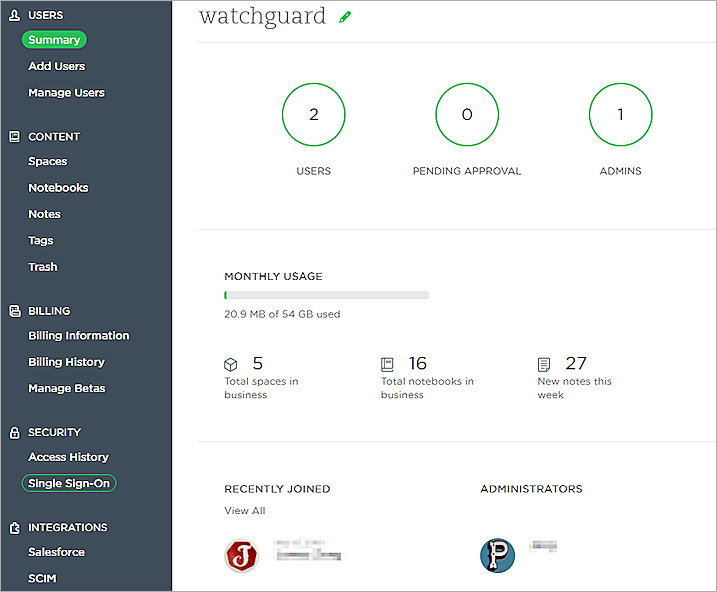Click the BILLING sidebar heading
The height and width of the screenshot is (592, 717).
click(49, 311)
